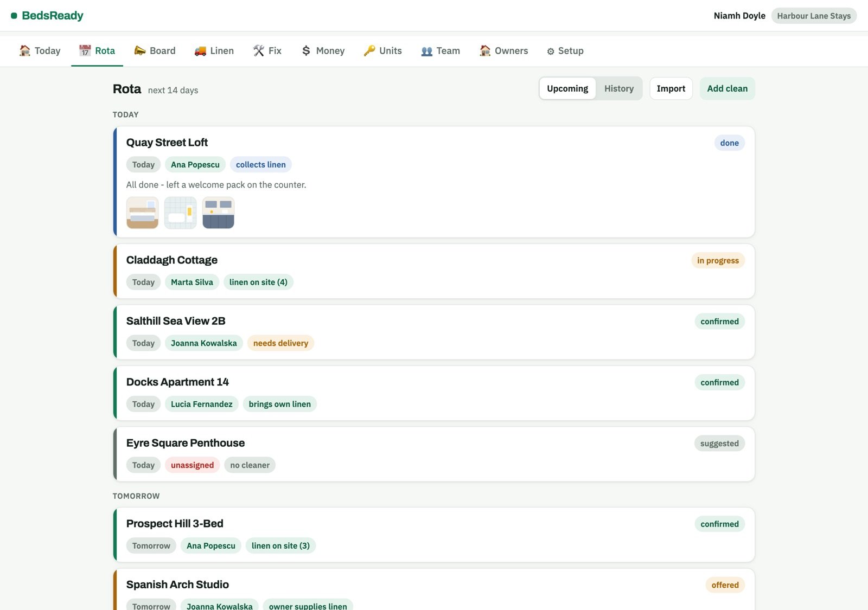
Task: Click the Harbour Lane Stays account pill
Action: (x=814, y=16)
